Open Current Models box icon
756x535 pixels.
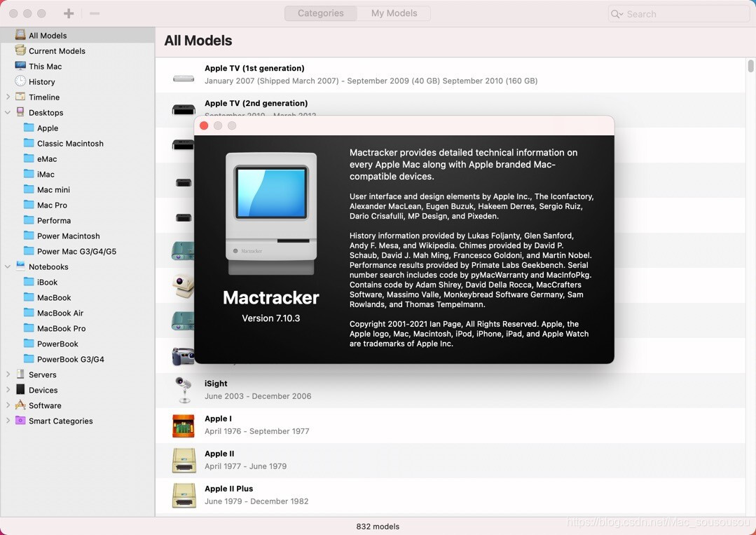pos(20,50)
